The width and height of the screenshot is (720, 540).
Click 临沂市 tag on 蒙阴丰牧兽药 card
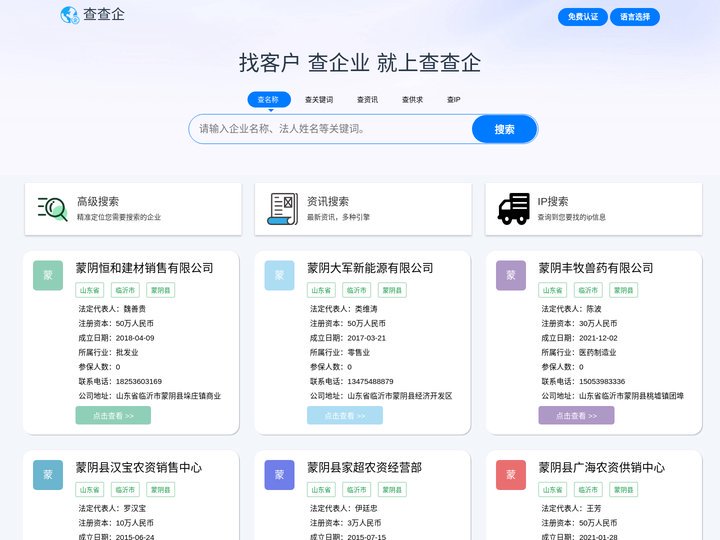tap(588, 290)
